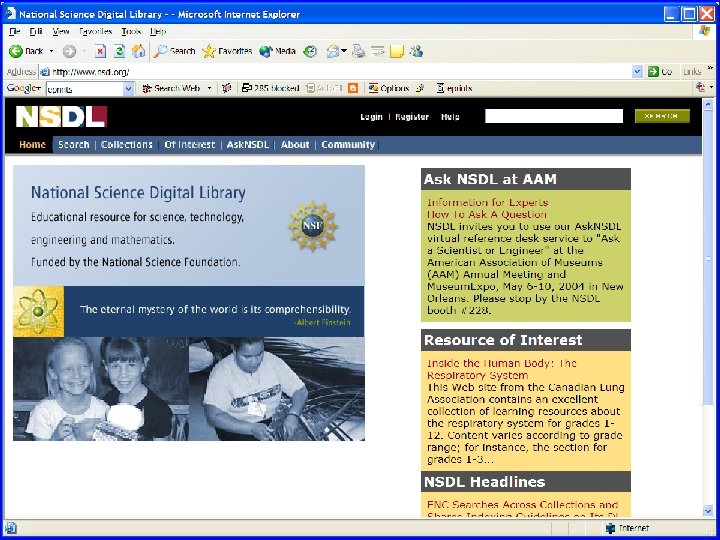Select the Search navigation tab
The image size is (720, 540).
pyautogui.click(x=73, y=145)
